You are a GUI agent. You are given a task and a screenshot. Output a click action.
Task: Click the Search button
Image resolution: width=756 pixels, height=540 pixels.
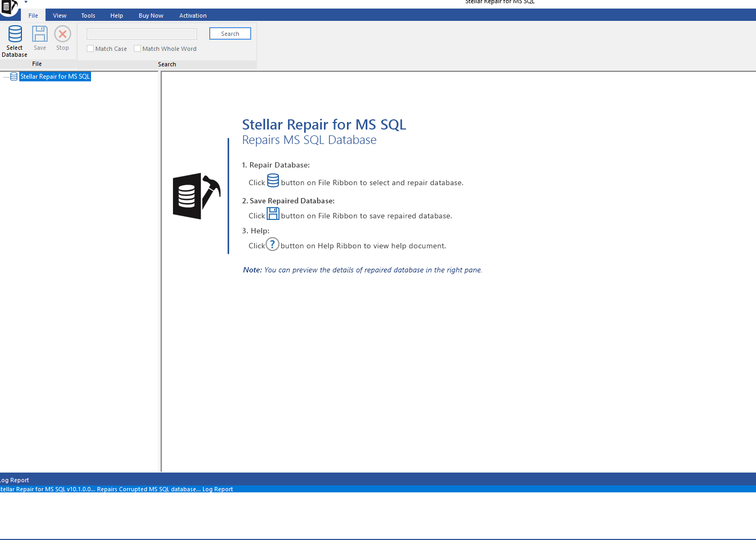230,34
